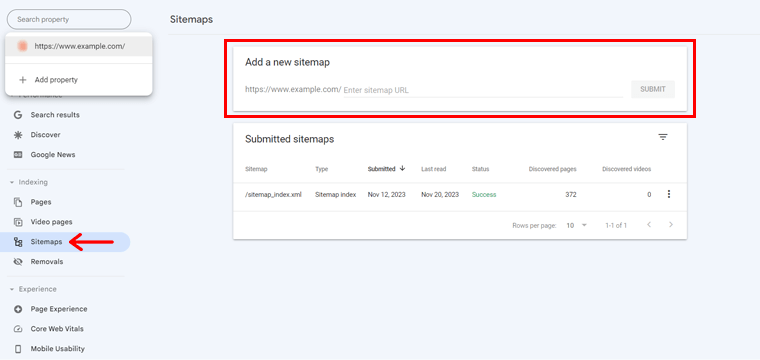Sort by the Type column header

point(321,169)
